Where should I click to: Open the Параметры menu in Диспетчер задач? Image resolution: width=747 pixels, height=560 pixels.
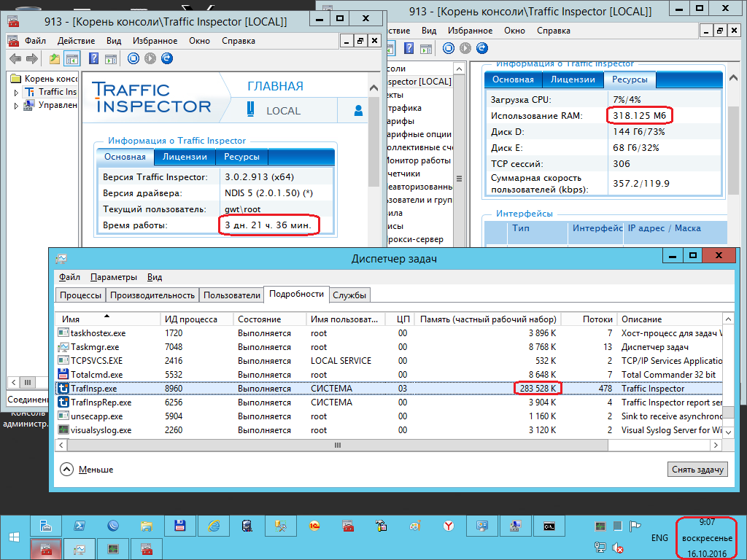[114, 277]
